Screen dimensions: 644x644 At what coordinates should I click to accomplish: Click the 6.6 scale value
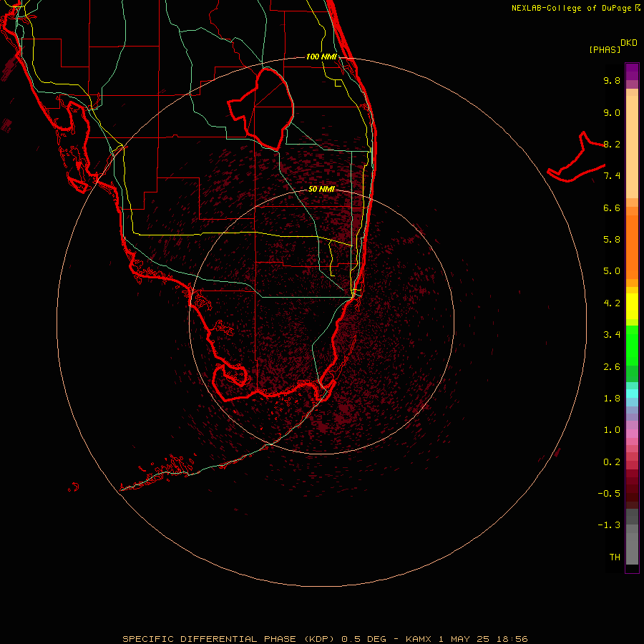pyautogui.click(x=612, y=208)
